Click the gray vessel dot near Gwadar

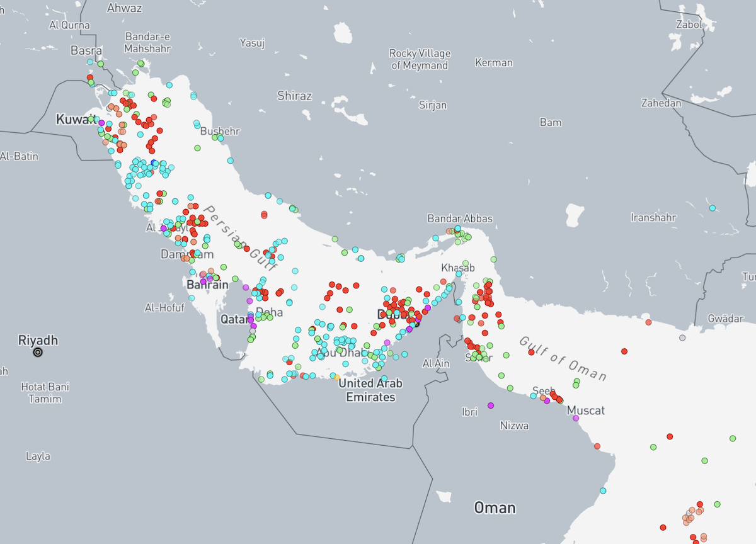pos(682,338)
